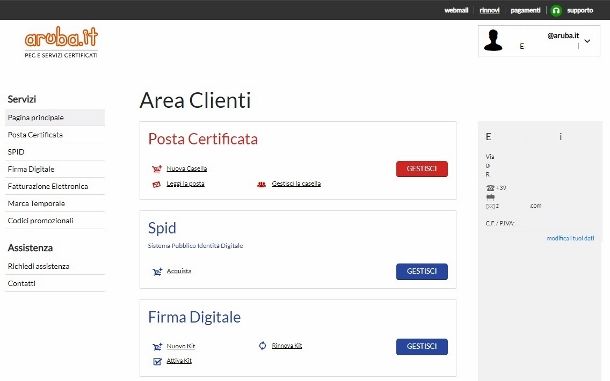Open webmail from the top bar
This screenshot has height=381, width=610.
click(456, 11)
